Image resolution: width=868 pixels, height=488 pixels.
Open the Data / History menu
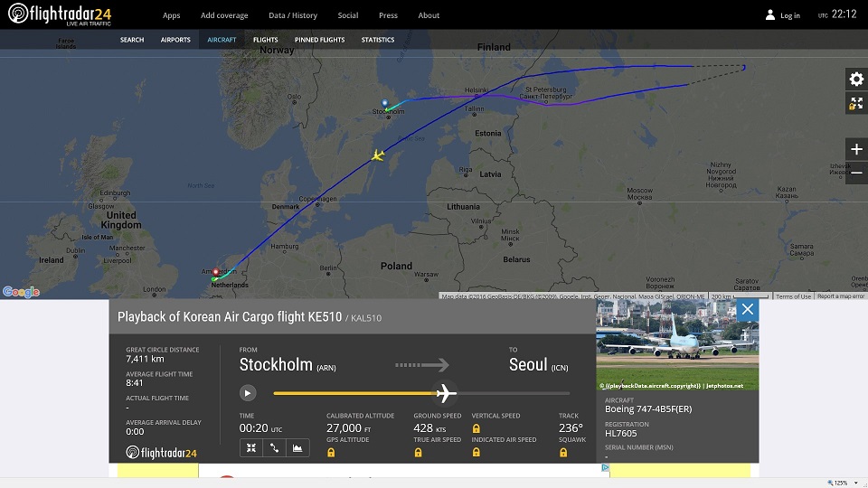293,15
